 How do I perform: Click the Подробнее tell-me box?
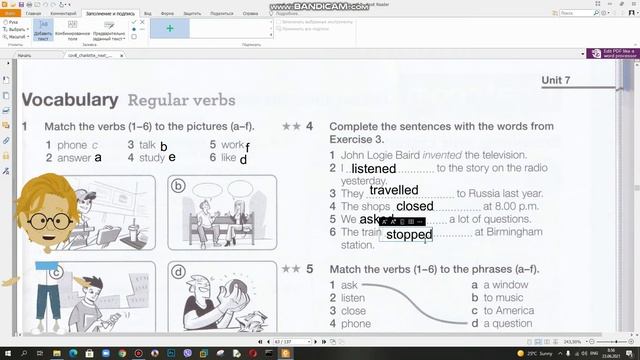(x=284, y=13)
